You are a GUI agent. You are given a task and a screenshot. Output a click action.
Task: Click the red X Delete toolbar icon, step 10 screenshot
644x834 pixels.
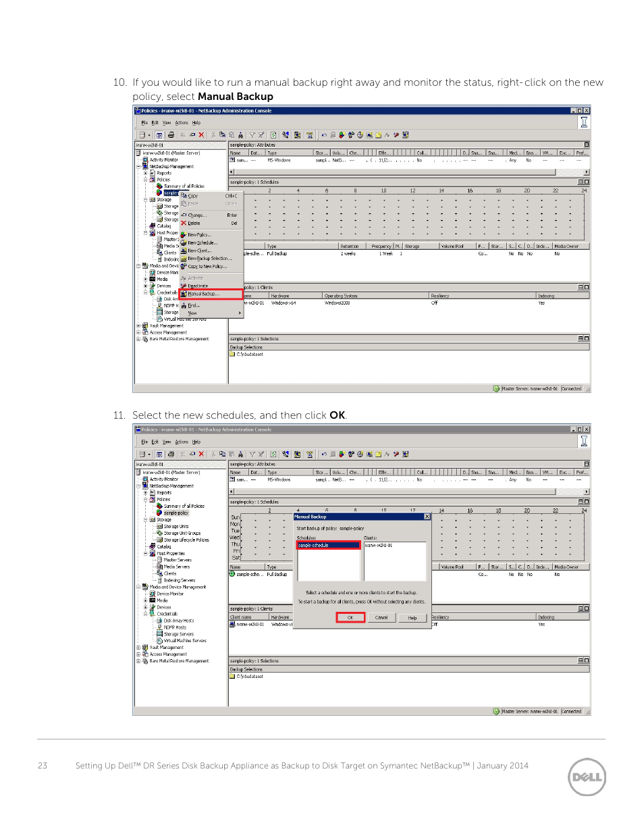[x=201, y=135]
